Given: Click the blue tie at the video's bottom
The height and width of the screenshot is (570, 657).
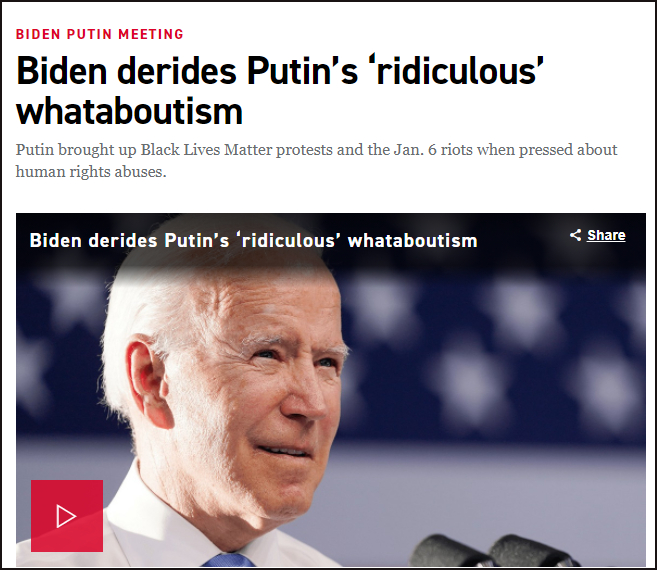Looking at the screenshot, I should click(x=232, y=560).
